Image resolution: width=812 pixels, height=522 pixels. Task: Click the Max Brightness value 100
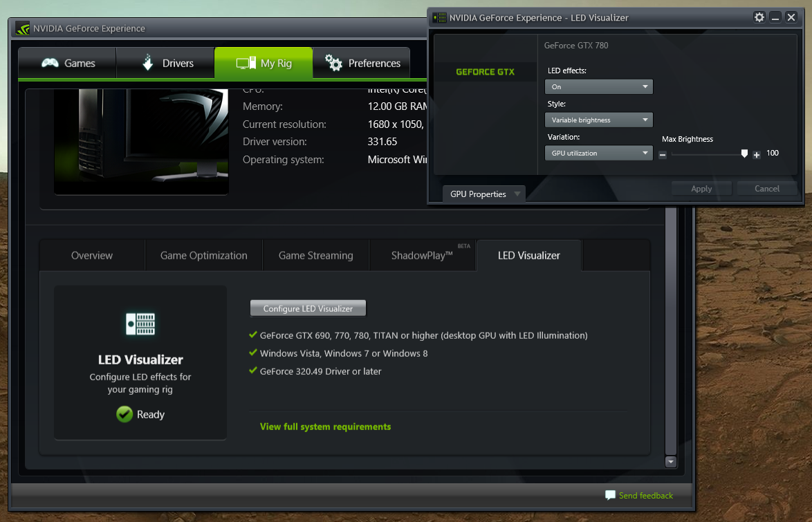(x=772, y=153)
